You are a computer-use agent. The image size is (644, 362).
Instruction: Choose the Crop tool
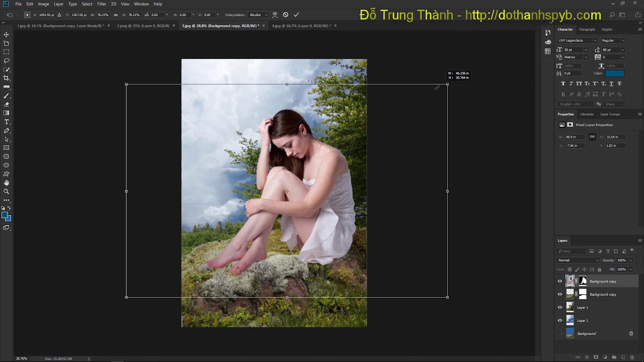(7, 78)
